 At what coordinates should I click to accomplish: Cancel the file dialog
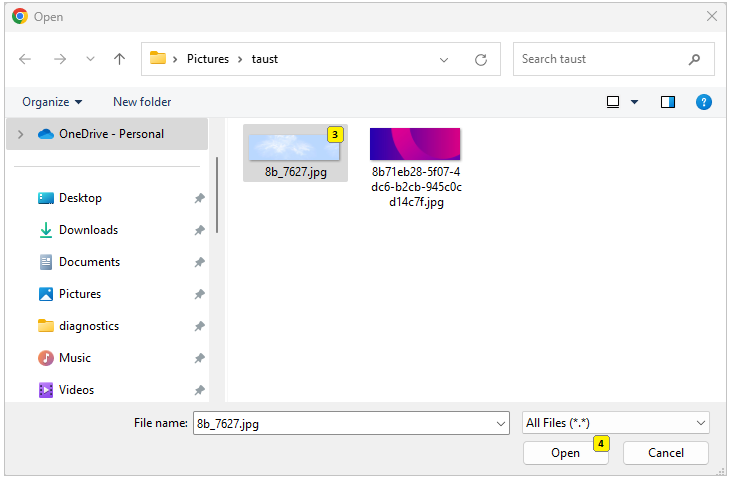click(665, 453)
